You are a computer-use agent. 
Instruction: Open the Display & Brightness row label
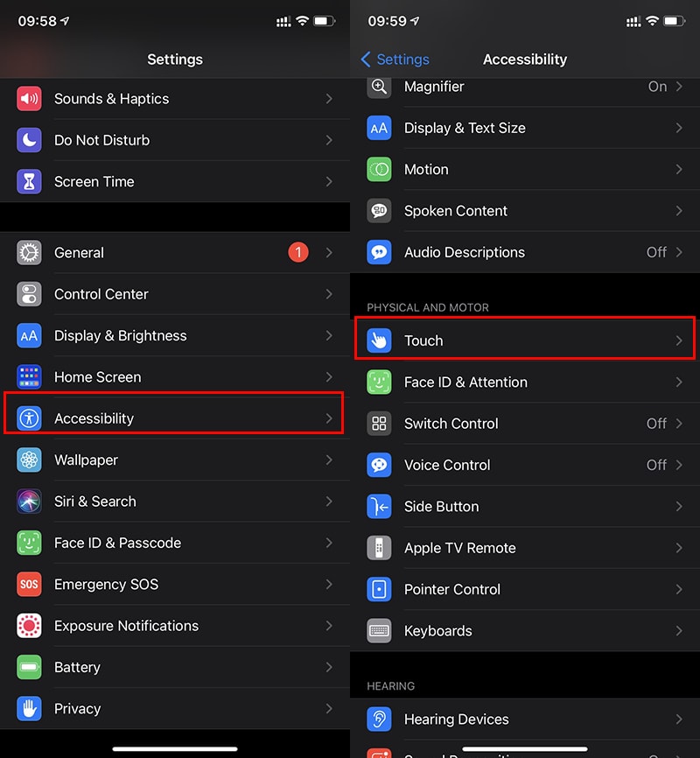[121, 336]
